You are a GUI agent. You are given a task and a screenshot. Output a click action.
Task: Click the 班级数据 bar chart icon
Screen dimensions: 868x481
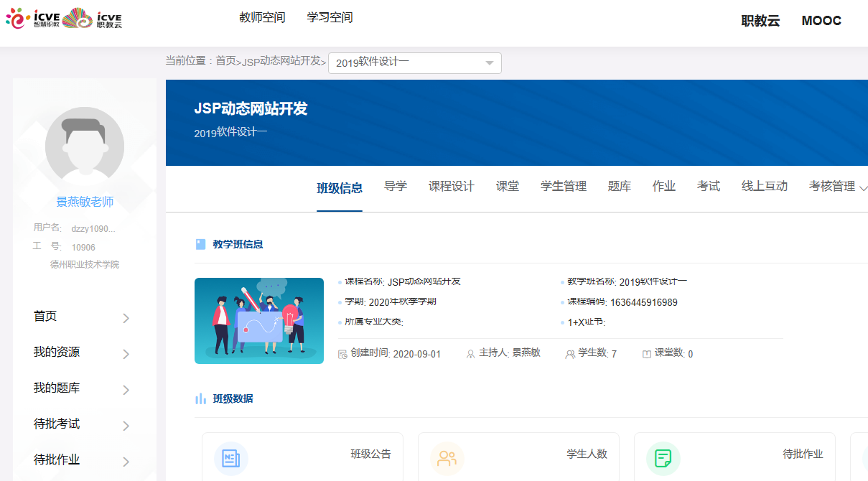(x=201, y=398)
